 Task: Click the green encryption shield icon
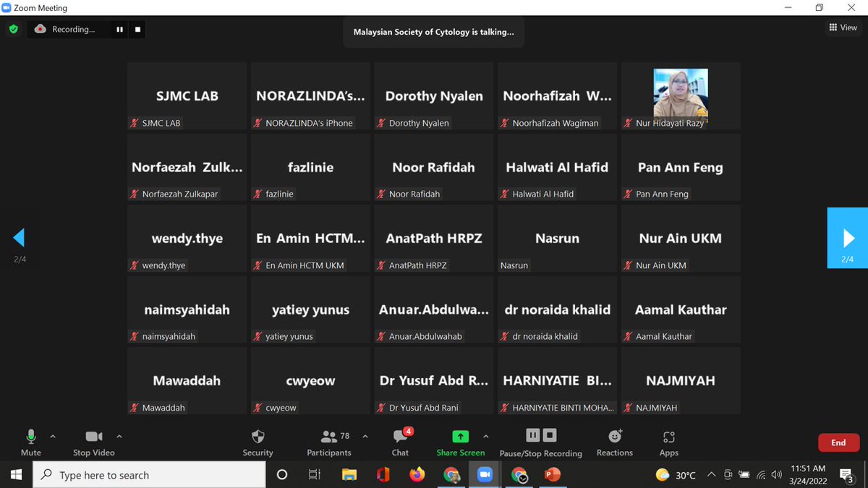pyautogui.click(x=13, y=30)
